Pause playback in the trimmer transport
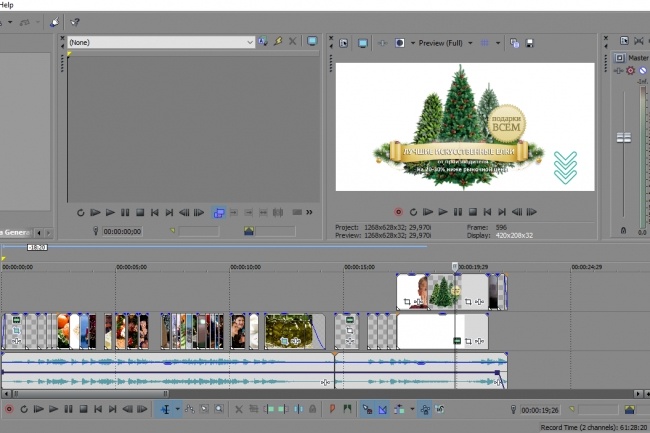 125,213
